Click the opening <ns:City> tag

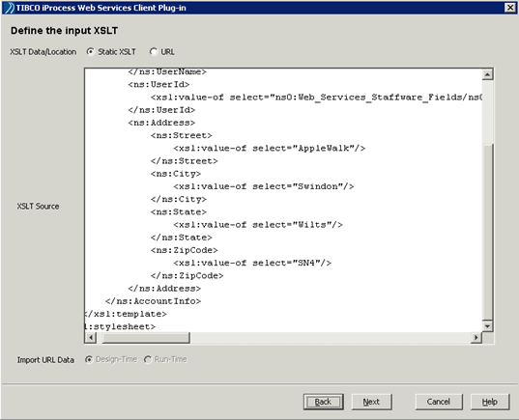pos(176,174)
